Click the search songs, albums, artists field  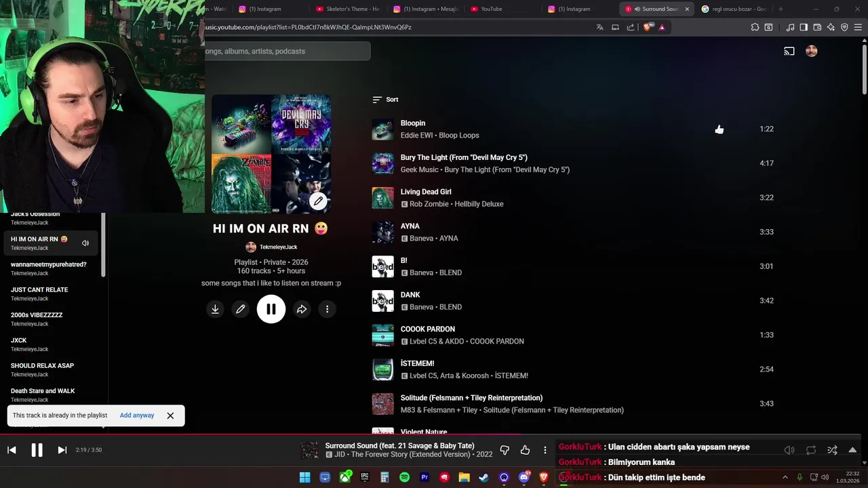288,52
